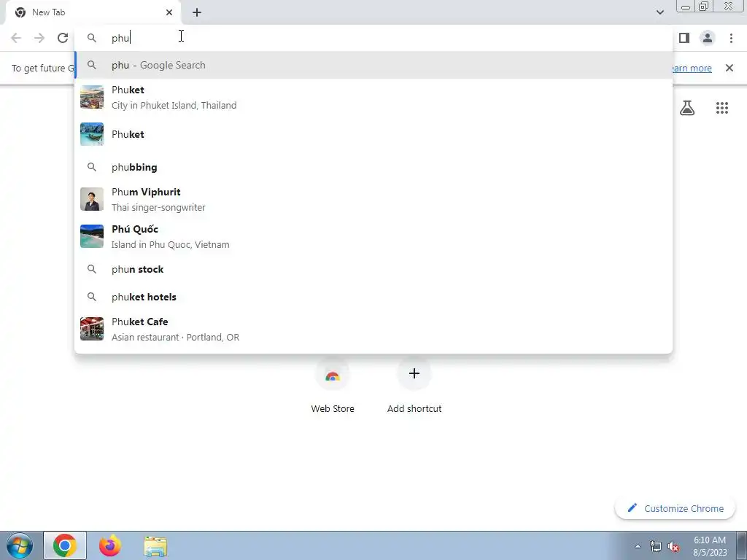Click the Phuket beach thumbnail suggestion
Viewport: 747px width, 560px height.
(373, 134)
